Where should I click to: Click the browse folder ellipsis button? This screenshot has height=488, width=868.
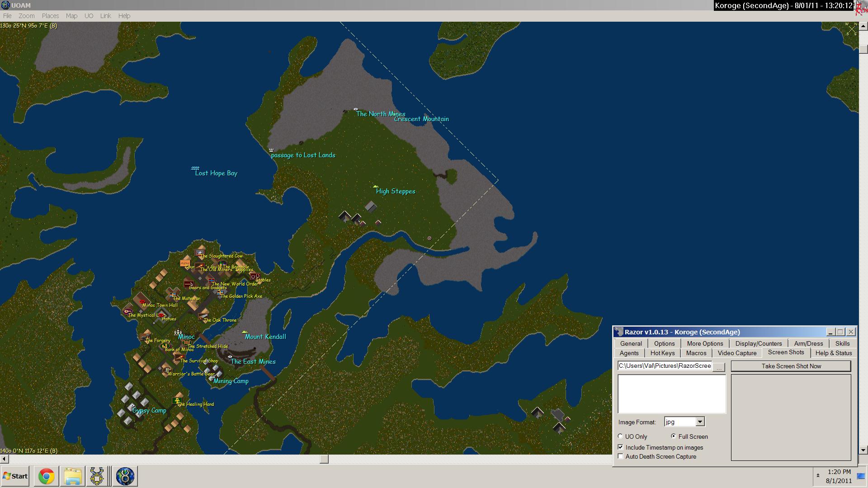pos(719,366)
